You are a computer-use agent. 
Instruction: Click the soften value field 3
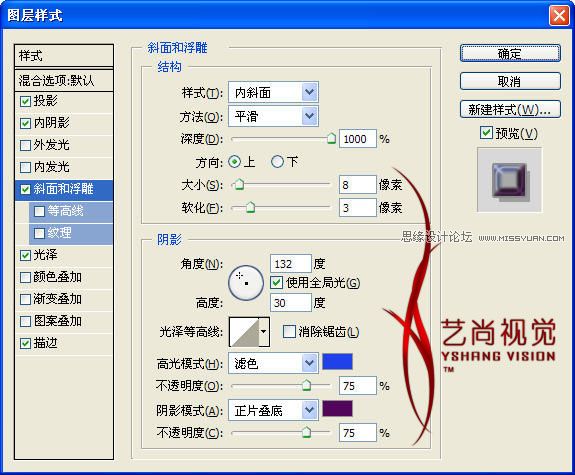(x=358, y=208)
